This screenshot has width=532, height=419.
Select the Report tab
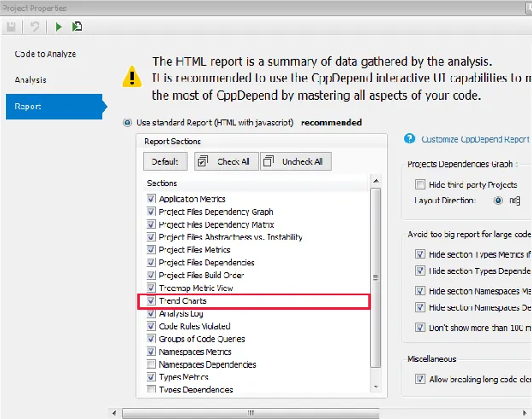click(55, 107)
